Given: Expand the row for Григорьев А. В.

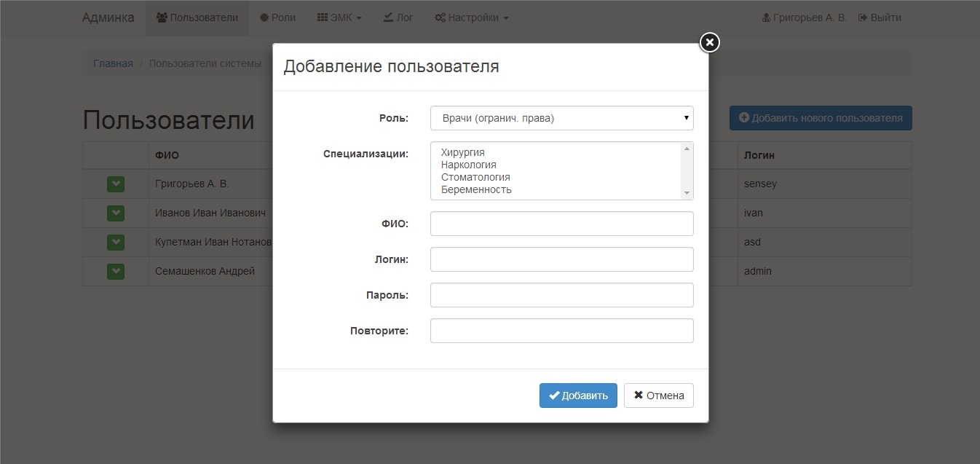Looking at the screenshot, I should tap(116, 184).
